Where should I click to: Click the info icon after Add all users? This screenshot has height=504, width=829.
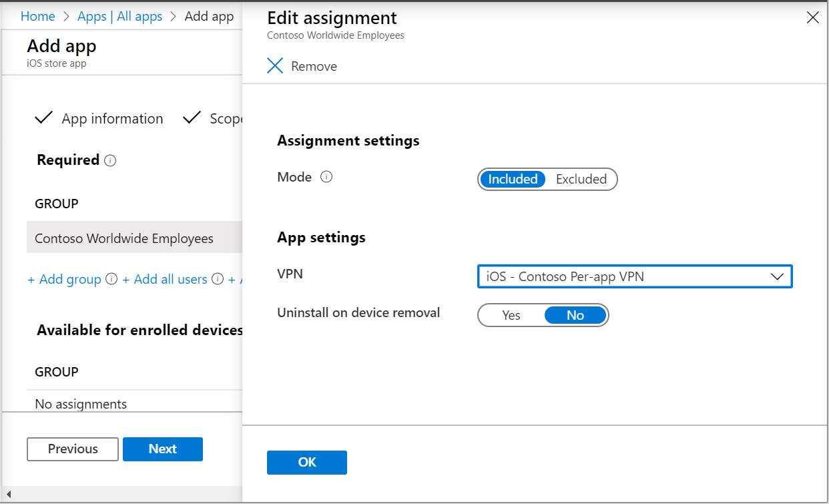pos(217,279)
